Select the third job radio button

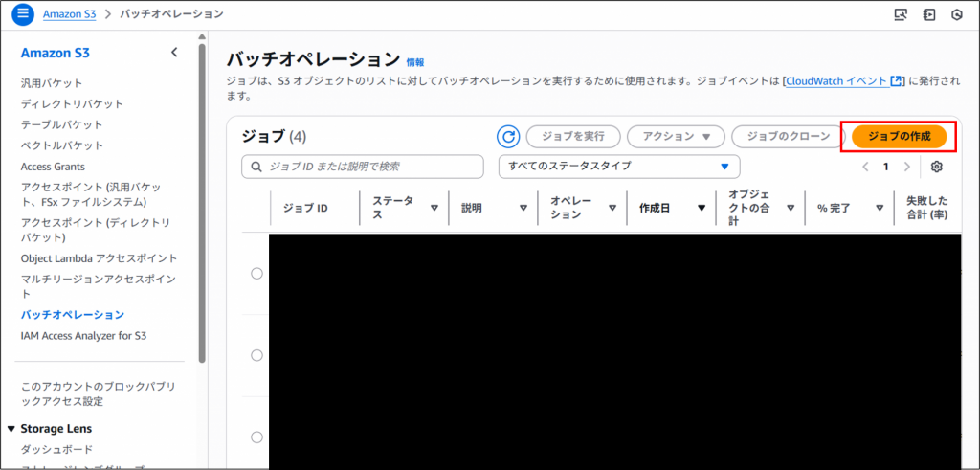pos(256,437)
